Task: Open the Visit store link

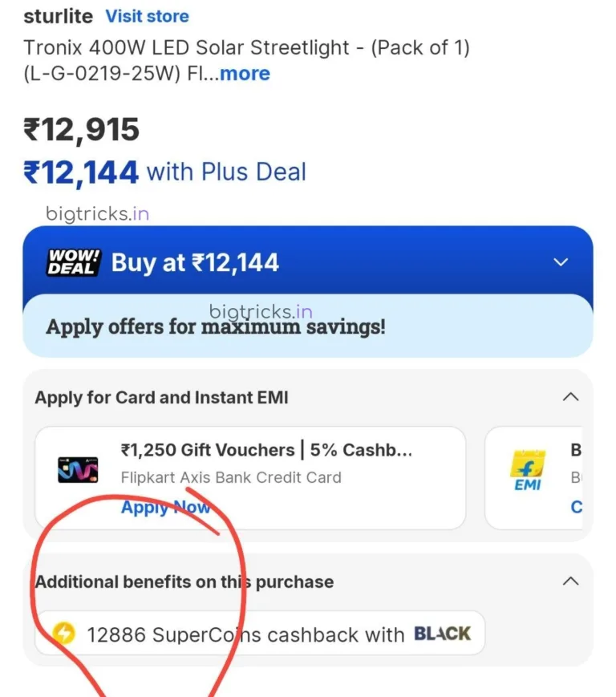Action: click(147, 16)
